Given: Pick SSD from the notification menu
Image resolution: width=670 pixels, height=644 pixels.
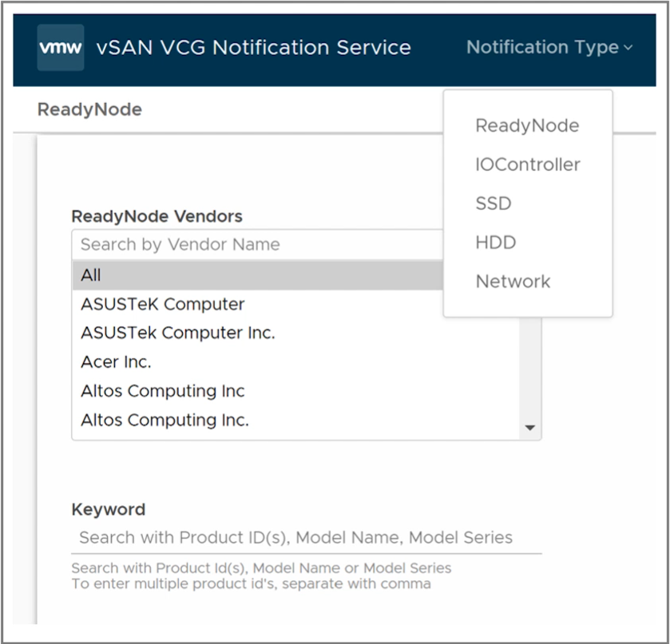Looking at the screenshot, I should [493, 203].
